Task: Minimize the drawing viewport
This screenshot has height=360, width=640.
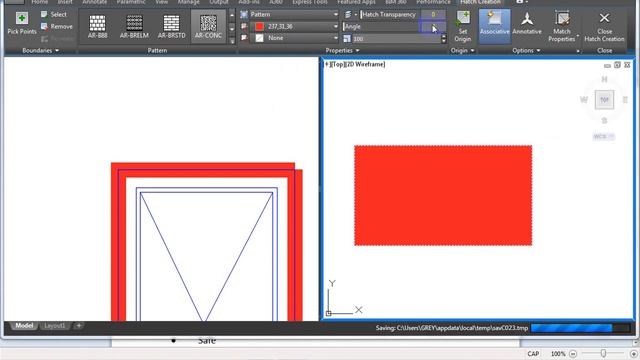Action: (607, 65)
